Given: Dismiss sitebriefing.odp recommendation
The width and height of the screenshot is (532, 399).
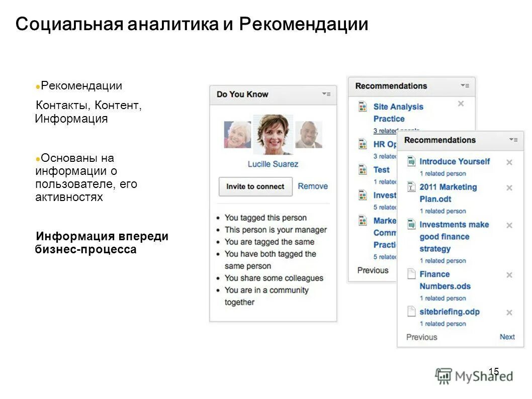Looking at the screenshot, I should [509, 313].
